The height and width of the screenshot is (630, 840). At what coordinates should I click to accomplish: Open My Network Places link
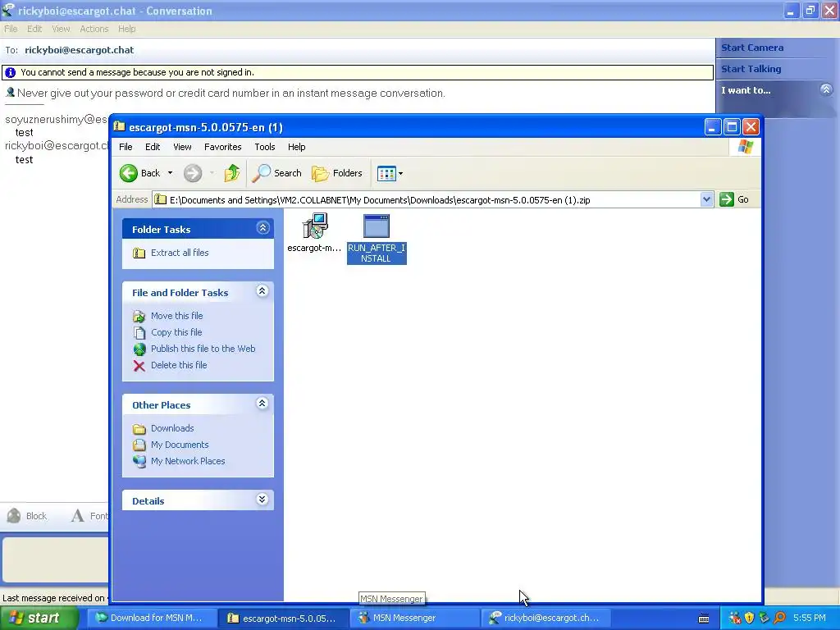pos(188,461)
